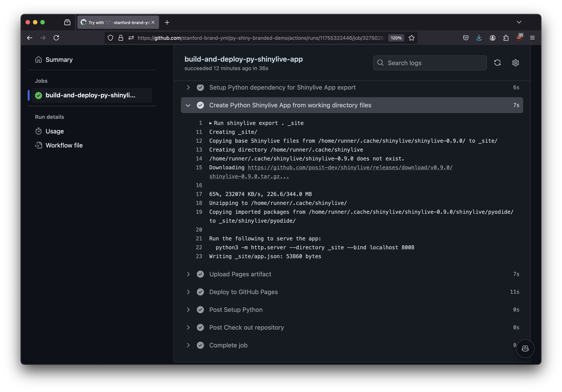Image resolution: width=562 pixels, height=392 pixels.
Task: Click the 11s duration on Deploy step
Action: pos(514,292)
